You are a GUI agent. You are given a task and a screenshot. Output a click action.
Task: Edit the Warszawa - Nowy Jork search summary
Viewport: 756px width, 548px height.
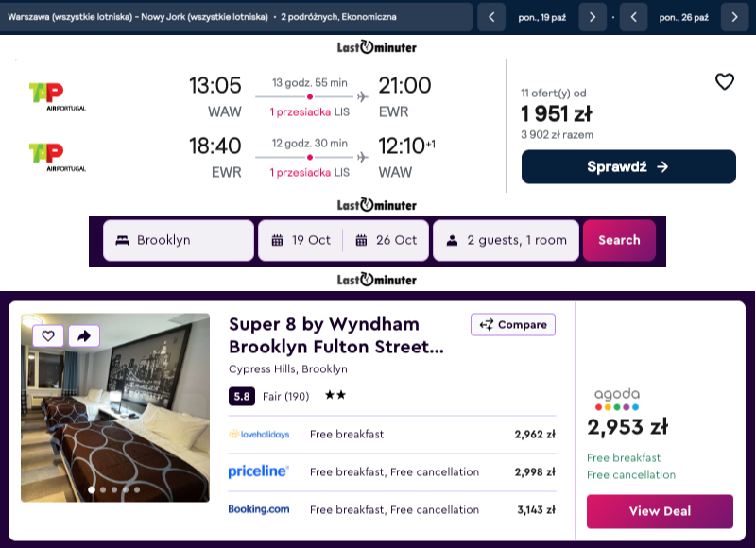click(x=235, y=17)
